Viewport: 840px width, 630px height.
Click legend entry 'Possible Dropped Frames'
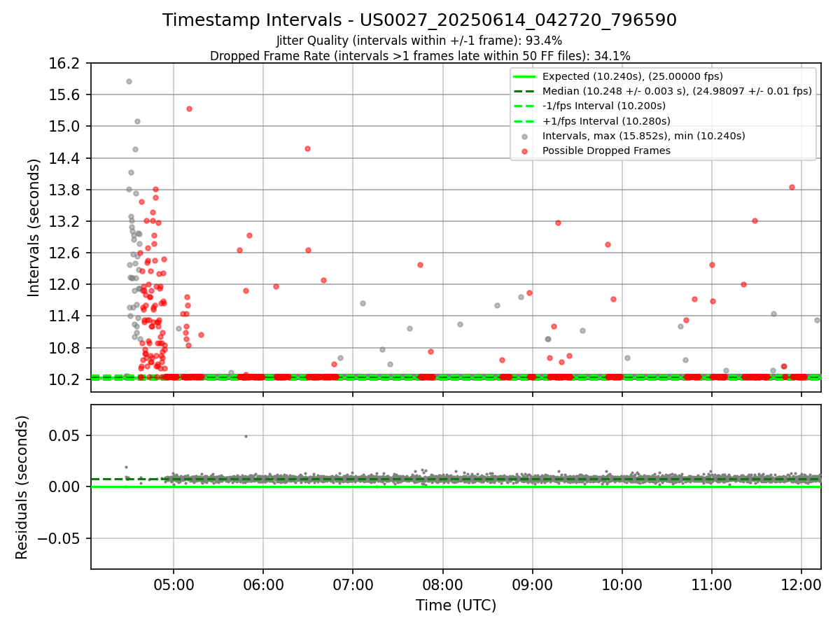click(606, 150)
